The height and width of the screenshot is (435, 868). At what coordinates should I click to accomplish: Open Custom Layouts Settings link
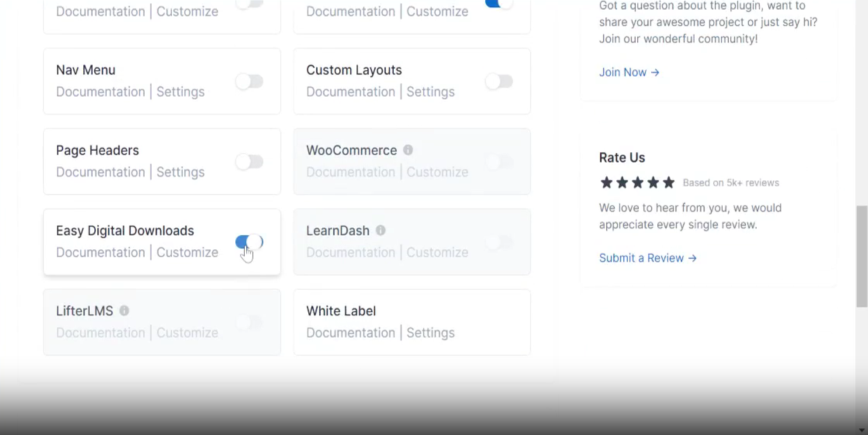431,92
